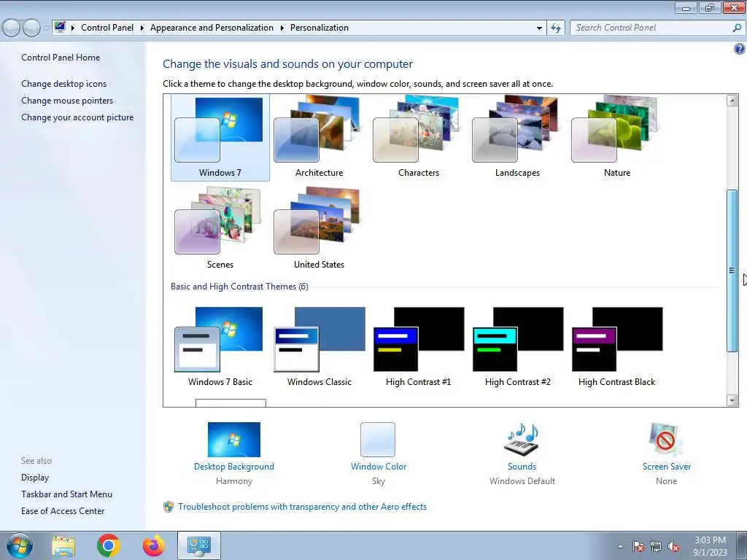The image size is (747, 560).
Task: Click the Help question mark icon
Action: (x=740, y=49)
